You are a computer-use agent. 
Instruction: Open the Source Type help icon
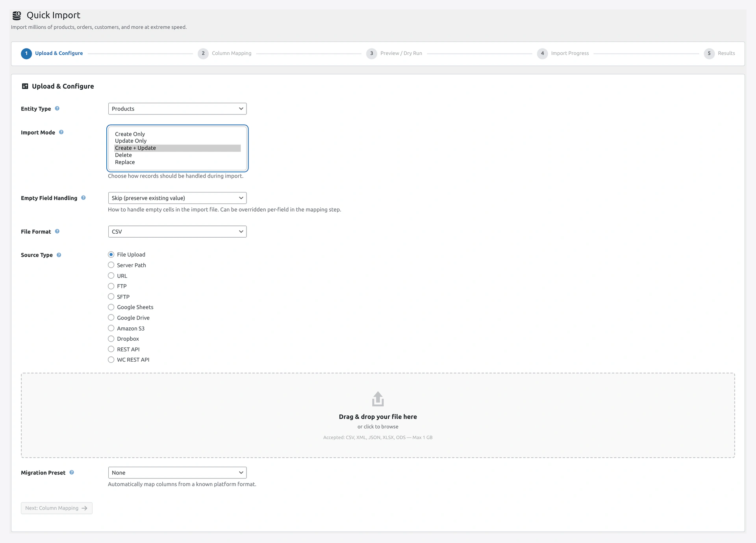point(59,255)
